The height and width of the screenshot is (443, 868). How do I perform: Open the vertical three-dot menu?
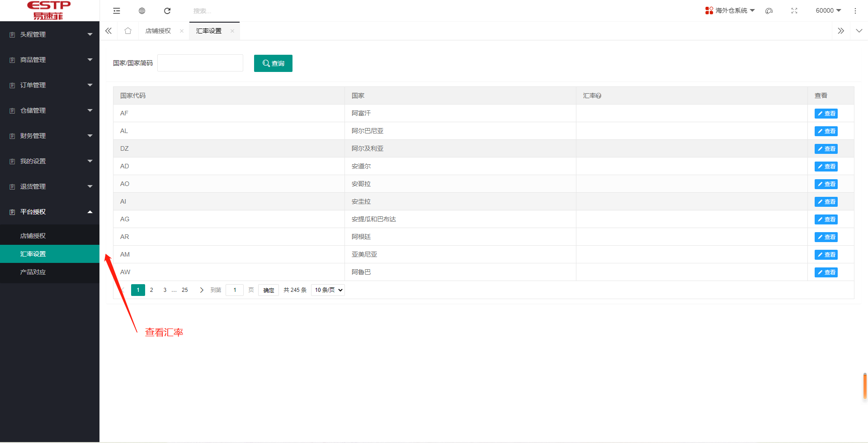tap(855, 10)
